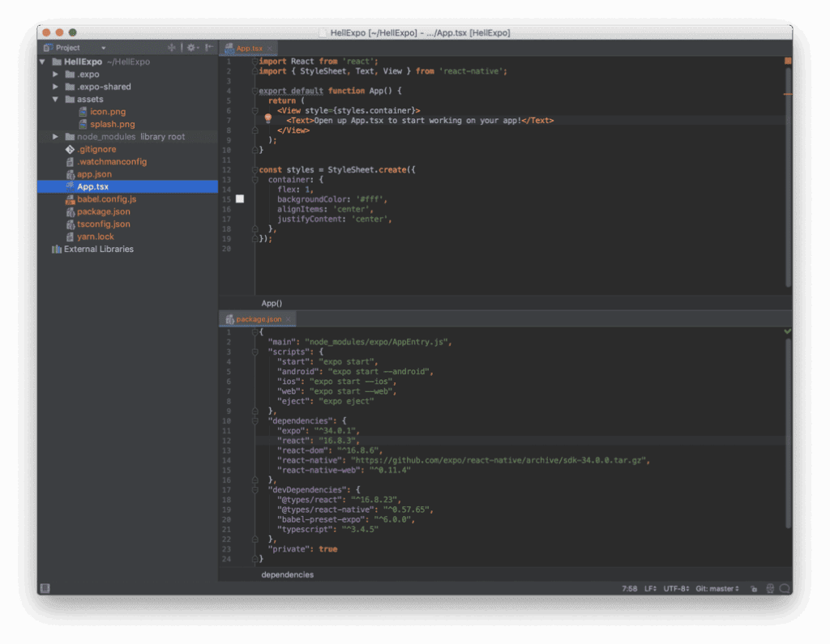830x644 pixels.
Task: Click the scroll-from-source crosshair icon
Action: click(x=172, y=48)
